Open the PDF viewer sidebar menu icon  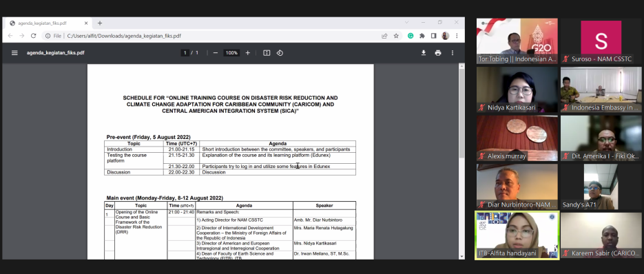click(x=14, y=53)
